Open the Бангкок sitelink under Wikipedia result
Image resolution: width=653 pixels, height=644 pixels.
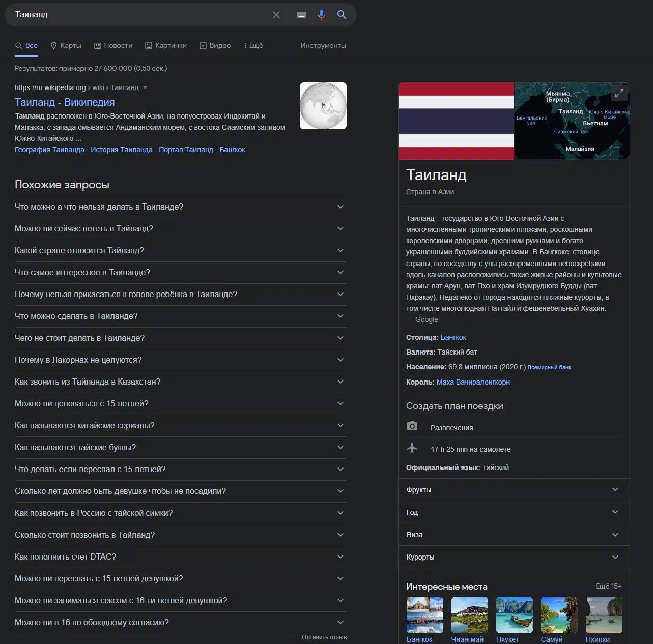pos(232,150)
